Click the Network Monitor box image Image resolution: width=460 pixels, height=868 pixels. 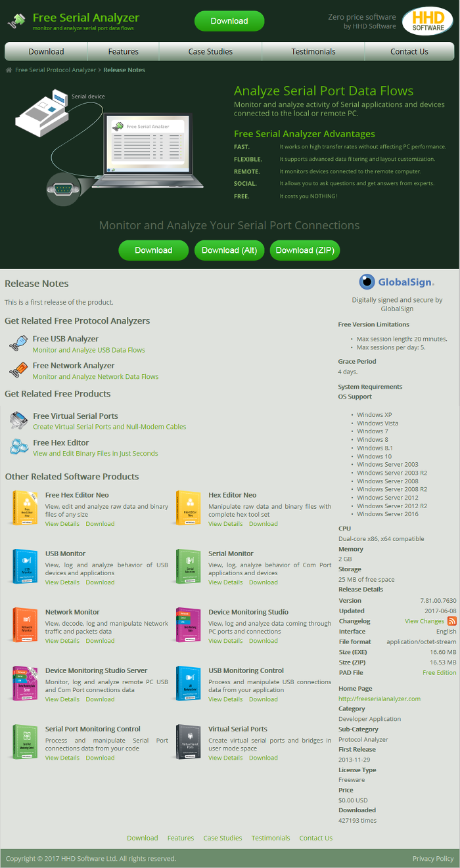(25, 624)
